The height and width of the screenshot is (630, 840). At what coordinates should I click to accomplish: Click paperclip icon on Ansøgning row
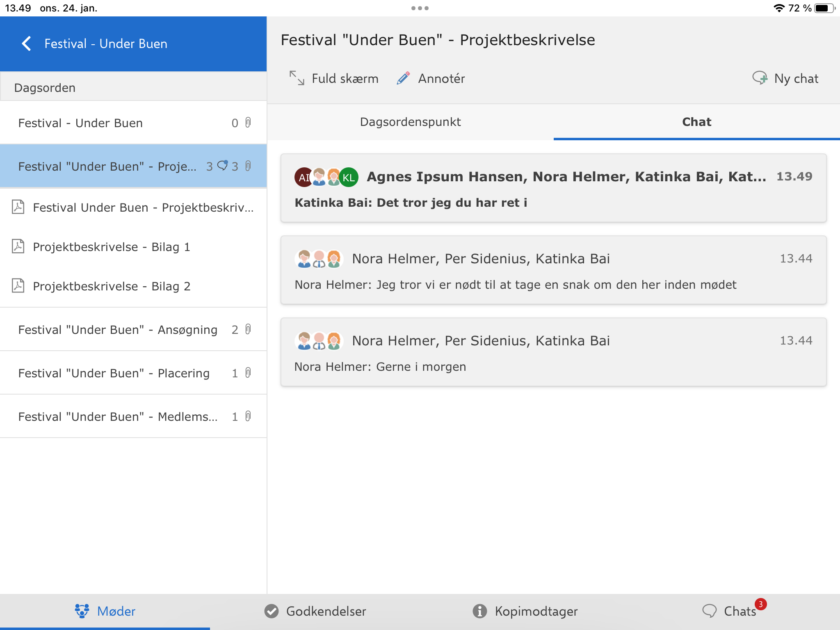pos(248,329)
